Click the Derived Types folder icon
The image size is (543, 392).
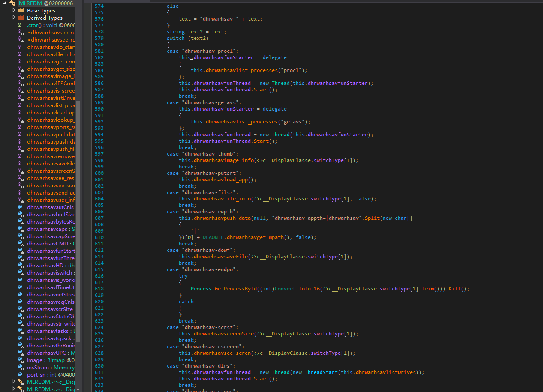pyautogui.click(x=21, y=18)
